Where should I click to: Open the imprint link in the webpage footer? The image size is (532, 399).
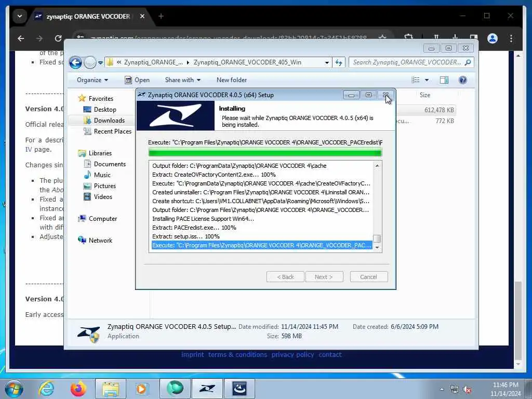point(192,354)
